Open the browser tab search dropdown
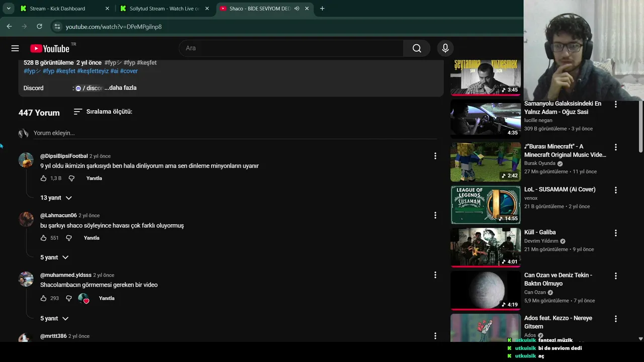The image size is (644, 362). click(x=9, y=9)
